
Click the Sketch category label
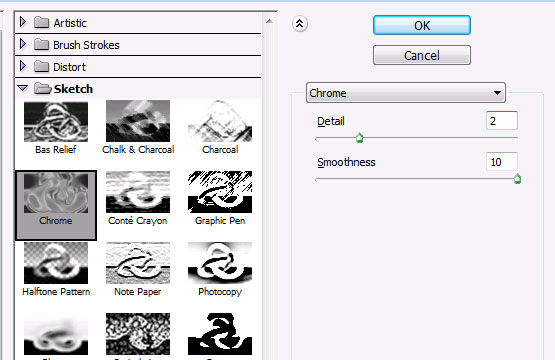coord(73,89)
